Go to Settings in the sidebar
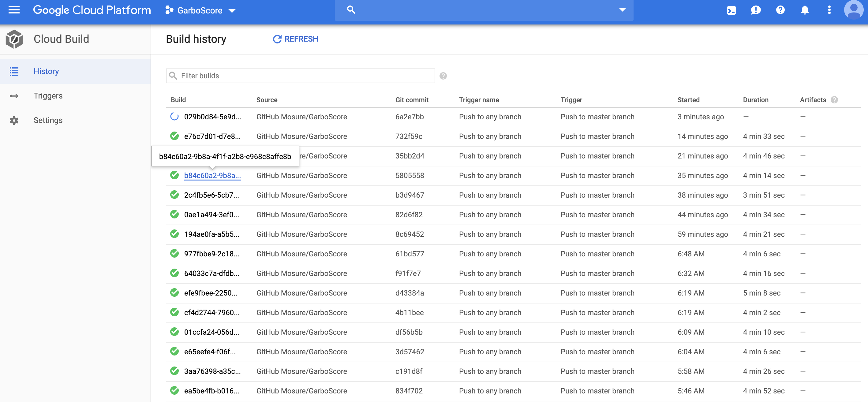Image resolution: width=868 pixels, height=402 pixels. tap(48, 121)
